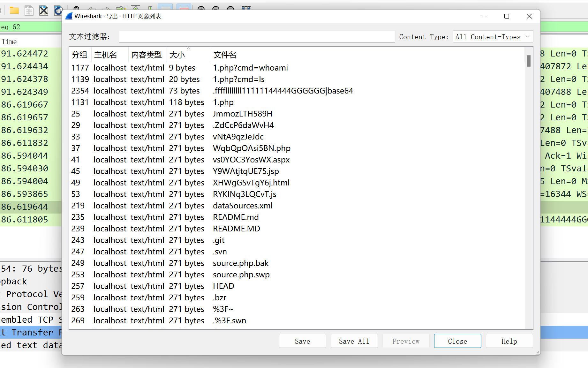The width and height of the screenshot is (588, 368).
Task: Select the row 1.php?cmd=ls
Action: [297, 79]
